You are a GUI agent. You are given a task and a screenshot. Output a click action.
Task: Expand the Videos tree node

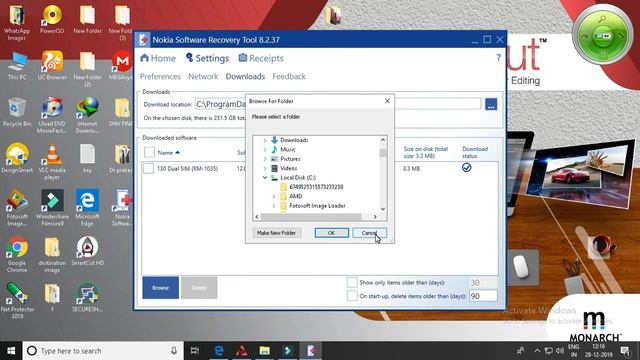(265, 168)
